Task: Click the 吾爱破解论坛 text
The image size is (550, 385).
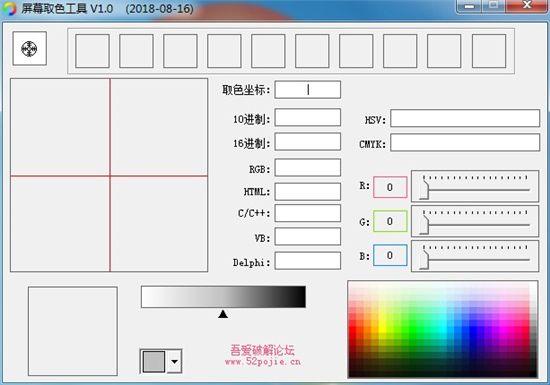Action: pyautogui.click(x=262, y=350)
